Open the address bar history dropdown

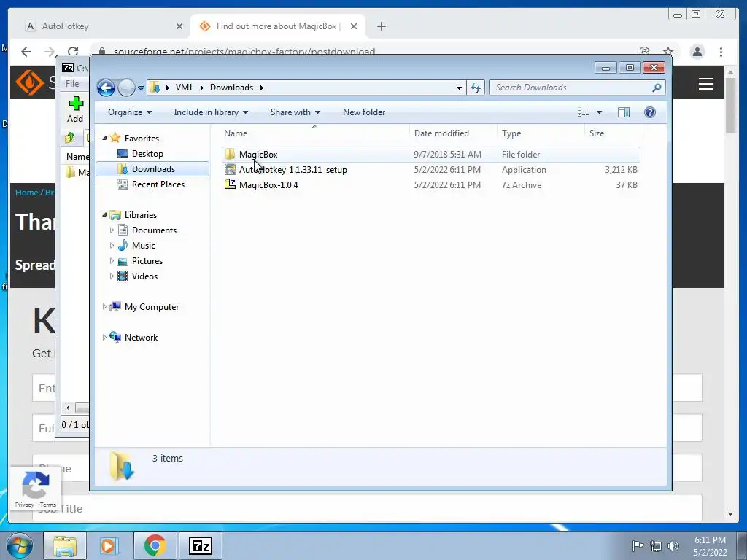[x=459, y=88]
